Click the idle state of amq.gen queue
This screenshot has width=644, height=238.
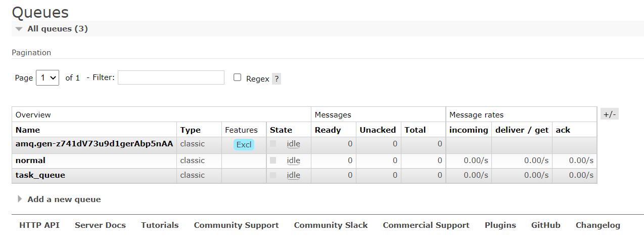coord(293,144)
